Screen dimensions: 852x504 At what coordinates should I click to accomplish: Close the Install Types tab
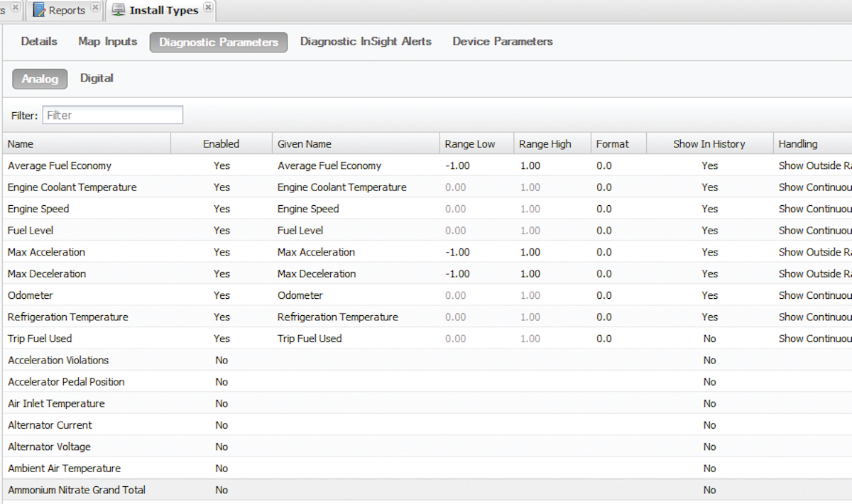(x=207, y=8)
